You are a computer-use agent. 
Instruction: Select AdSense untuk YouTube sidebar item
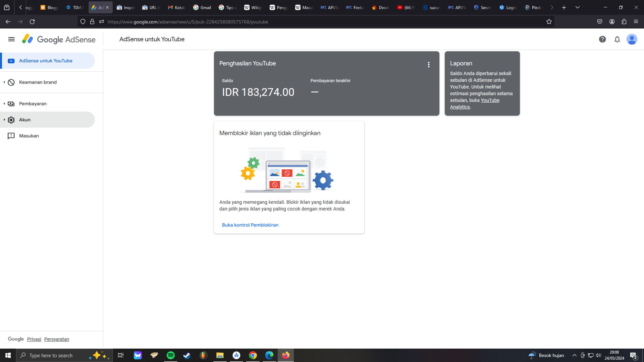tap(46, 61)
